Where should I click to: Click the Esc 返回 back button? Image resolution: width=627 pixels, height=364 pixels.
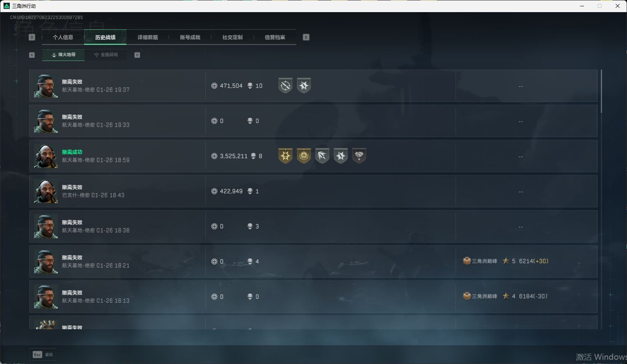[x=43, y=354]
